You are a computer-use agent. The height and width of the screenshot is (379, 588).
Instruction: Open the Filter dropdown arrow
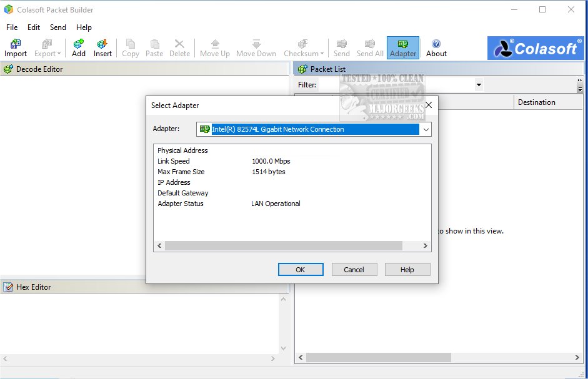click(x=479, y=85)
